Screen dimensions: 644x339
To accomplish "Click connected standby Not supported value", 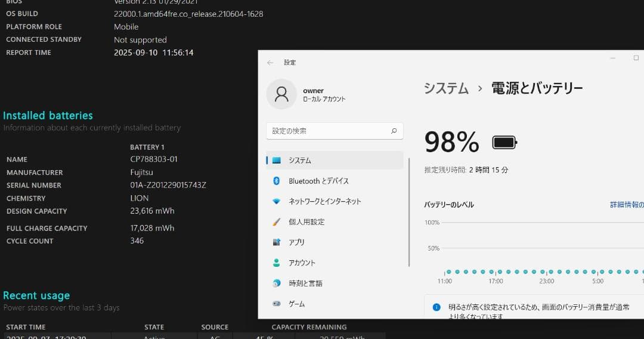I will click(140, 40).
